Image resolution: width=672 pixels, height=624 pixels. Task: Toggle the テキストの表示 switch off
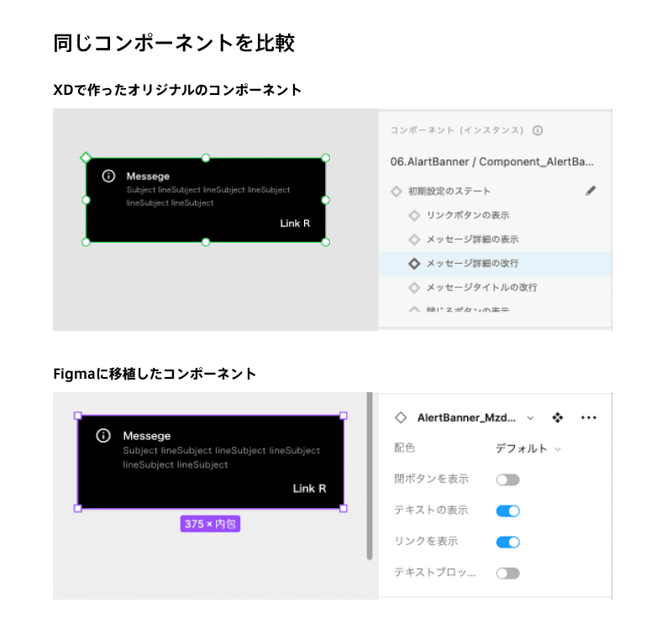508,511
